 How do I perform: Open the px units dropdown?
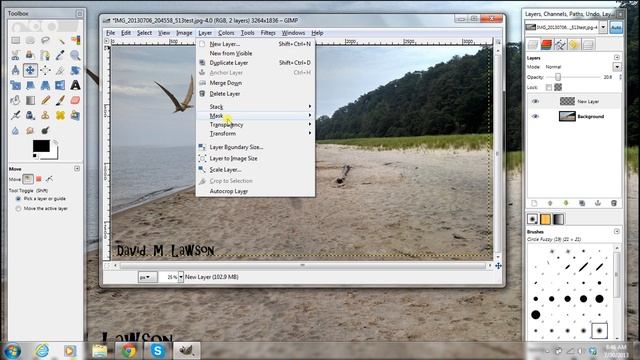(147, 277)
